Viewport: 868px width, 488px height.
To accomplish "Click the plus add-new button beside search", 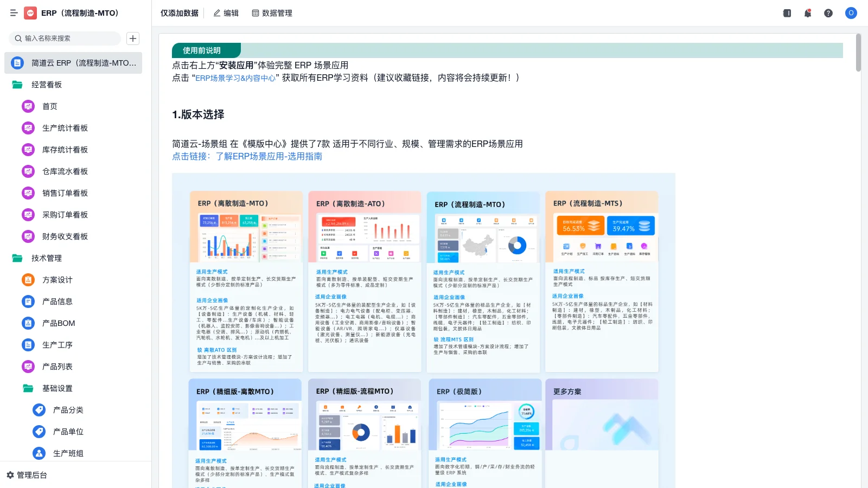I will [133, 38].
